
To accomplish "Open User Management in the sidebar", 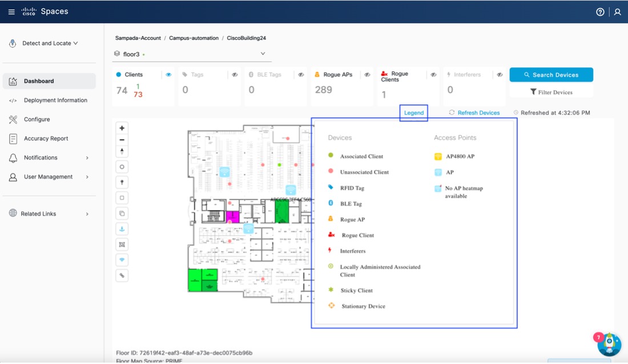I will pyautogui.click(x=49, y=177).
